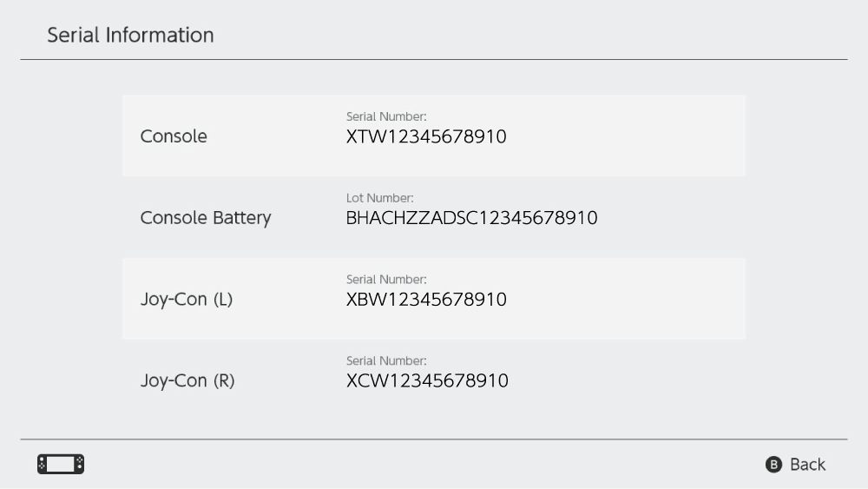Select the Console Battery row label

click(206, 218)
